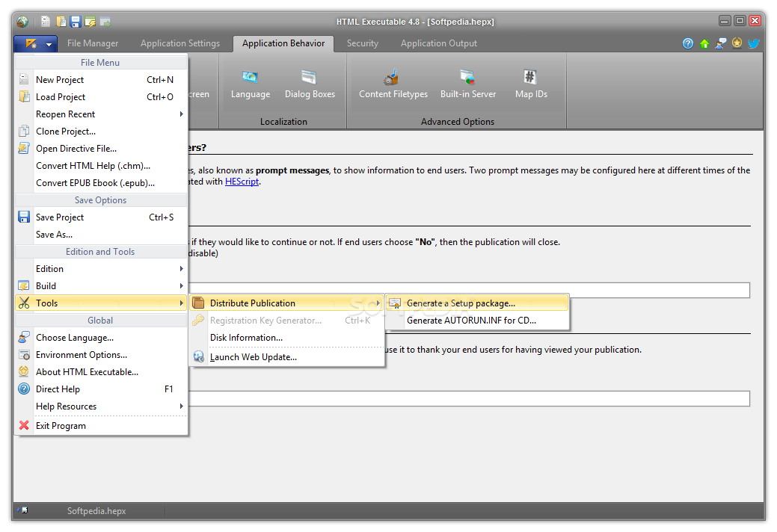Click Softpedia.hepx in the status bar
The height and width of the screenshot is (532, 777).
click(96, 511)
